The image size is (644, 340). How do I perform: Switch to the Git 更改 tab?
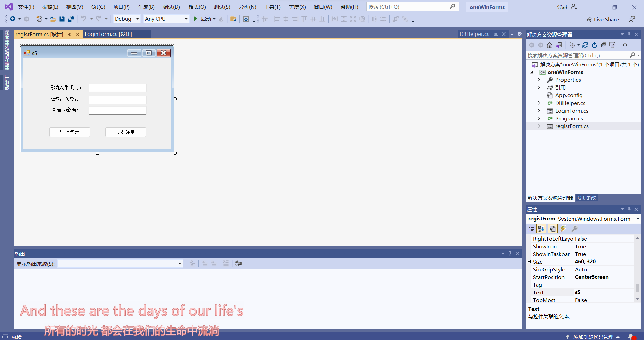click(587, 198)
